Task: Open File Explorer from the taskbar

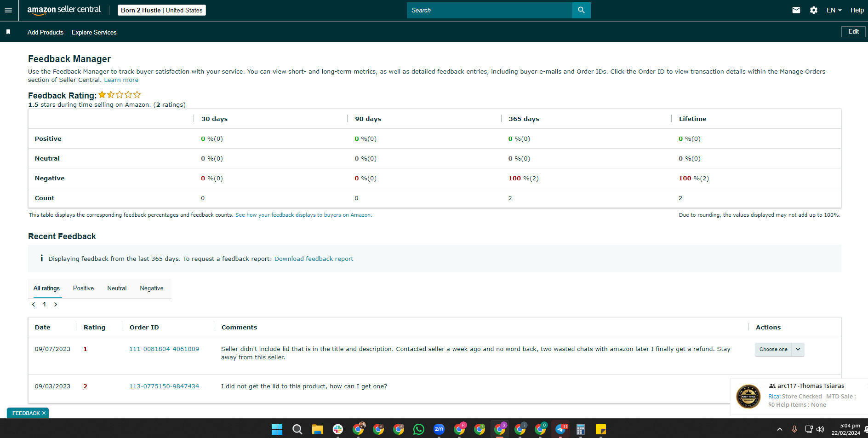Action: [x=317, y=429]
